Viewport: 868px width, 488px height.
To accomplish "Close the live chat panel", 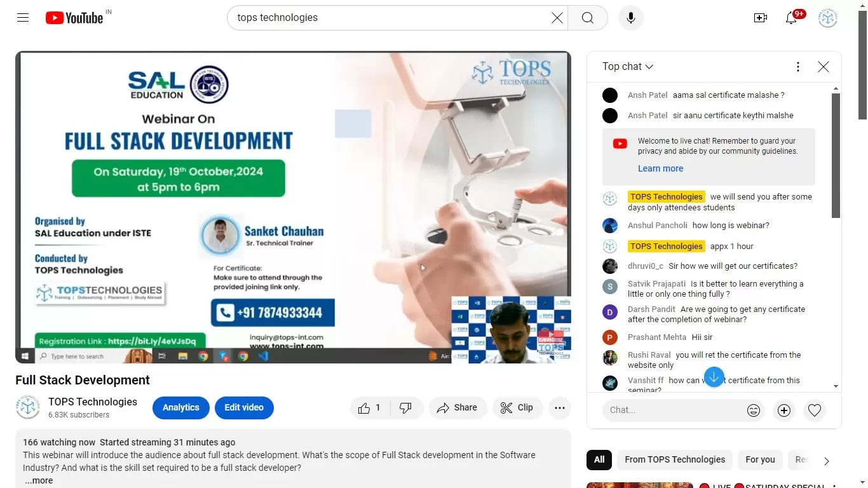I will pyautogui.click(x=824, y=67).
